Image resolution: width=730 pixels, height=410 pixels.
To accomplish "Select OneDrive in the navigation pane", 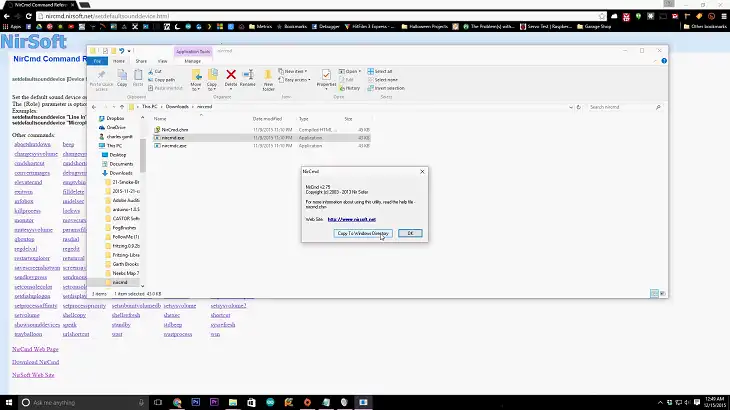I will pos(115,127).
